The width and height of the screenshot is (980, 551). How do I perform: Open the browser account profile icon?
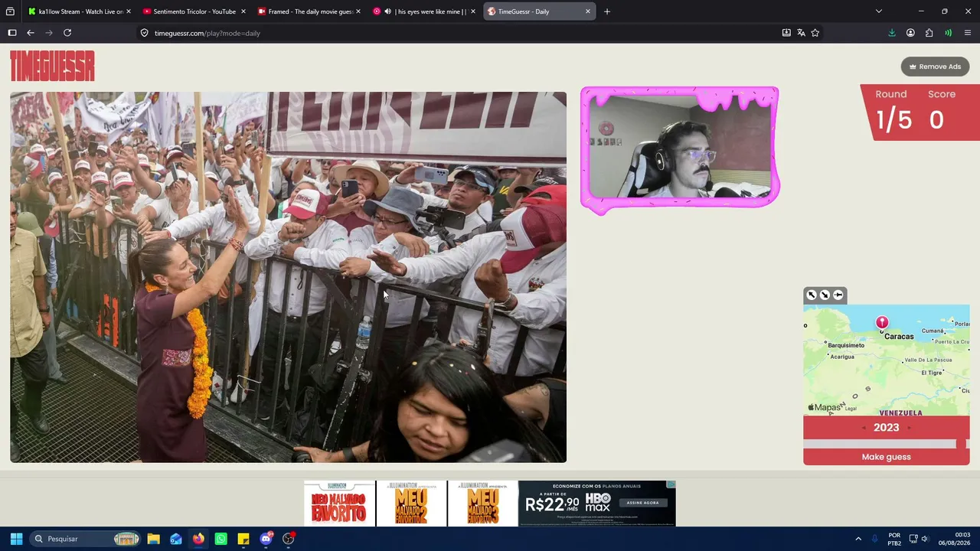click(x=910, y=33)
